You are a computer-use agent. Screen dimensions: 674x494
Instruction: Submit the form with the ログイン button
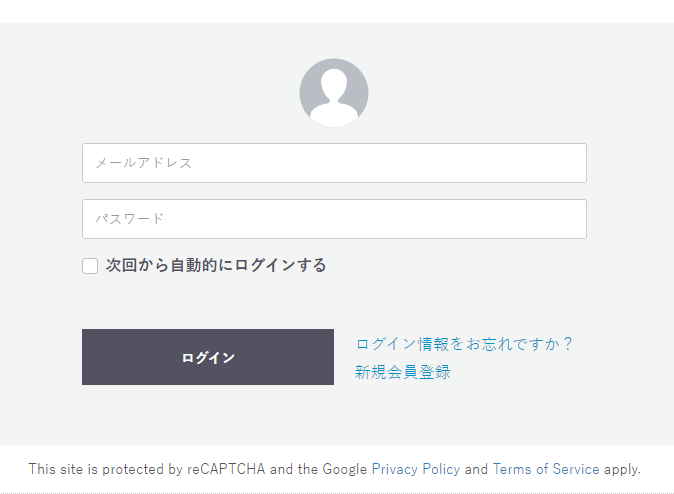click(208, 357)
